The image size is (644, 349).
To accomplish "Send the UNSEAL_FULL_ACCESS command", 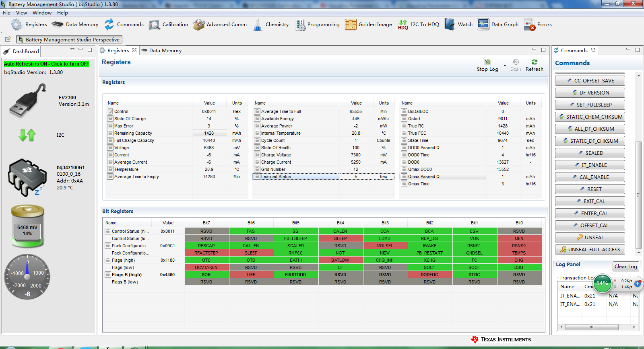I will pos(590,250).
